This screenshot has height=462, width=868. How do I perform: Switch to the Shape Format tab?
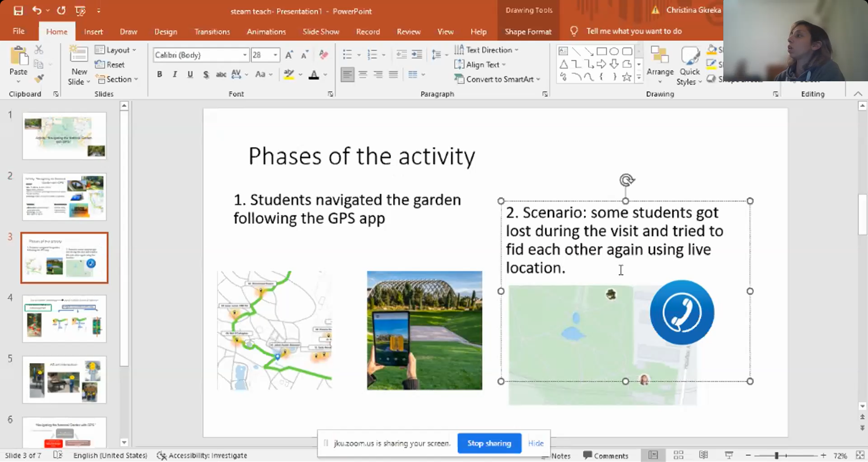(x=528, y=32)
